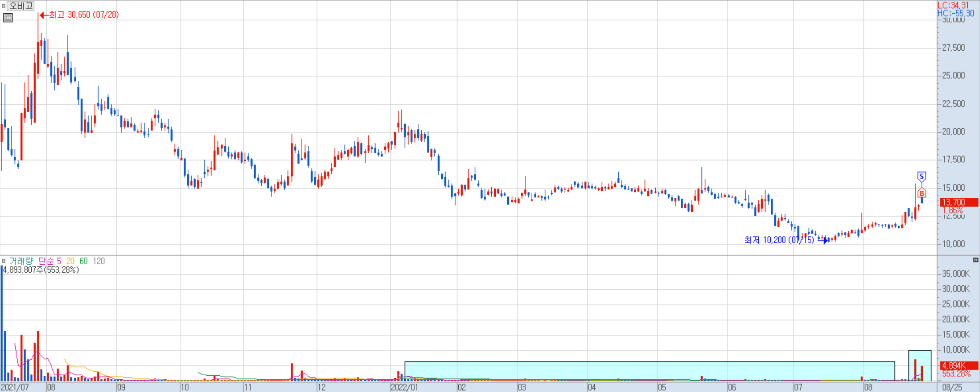Click the 04 month date axis label
The width and height of the screenshot is (980, 392).
point(592,387)
